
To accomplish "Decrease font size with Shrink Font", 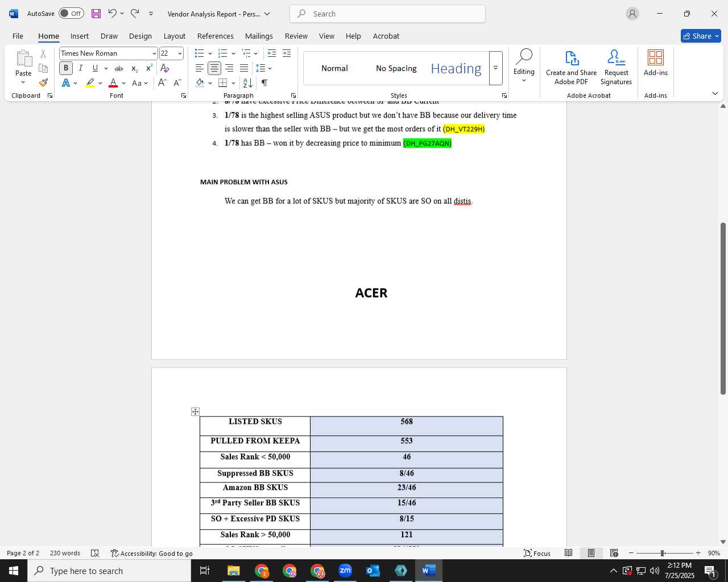I will (x=176, y=83).
